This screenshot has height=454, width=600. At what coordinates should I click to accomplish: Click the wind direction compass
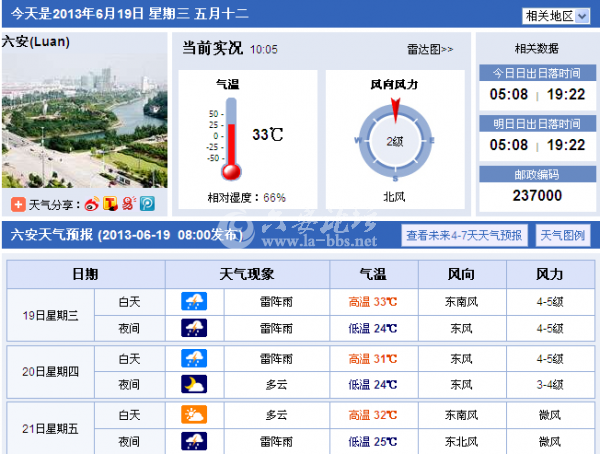395,140
